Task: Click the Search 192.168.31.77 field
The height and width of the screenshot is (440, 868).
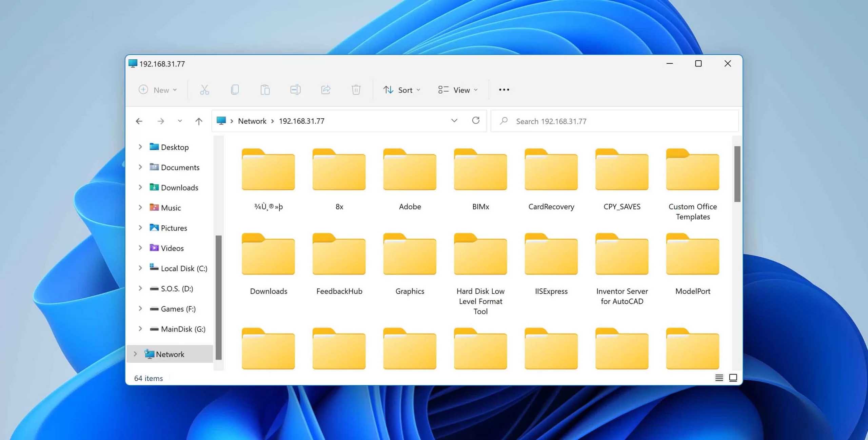Action: click(614, 121)
